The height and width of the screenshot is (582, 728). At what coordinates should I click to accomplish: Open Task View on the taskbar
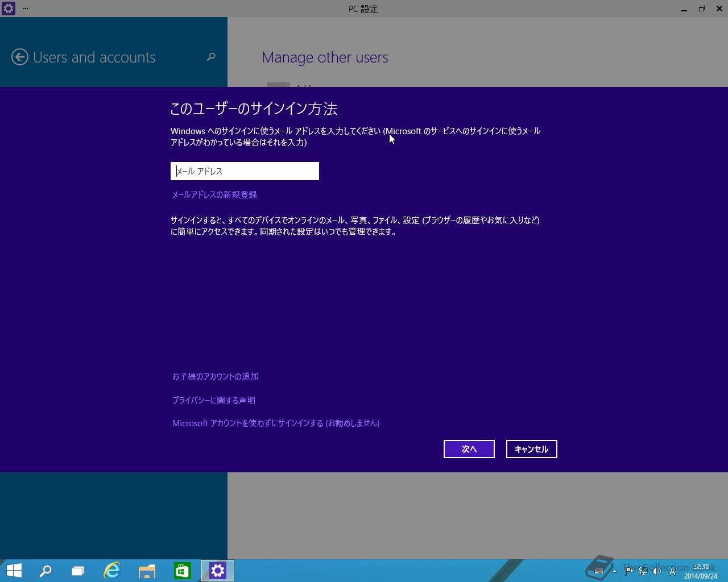(78, 571)
